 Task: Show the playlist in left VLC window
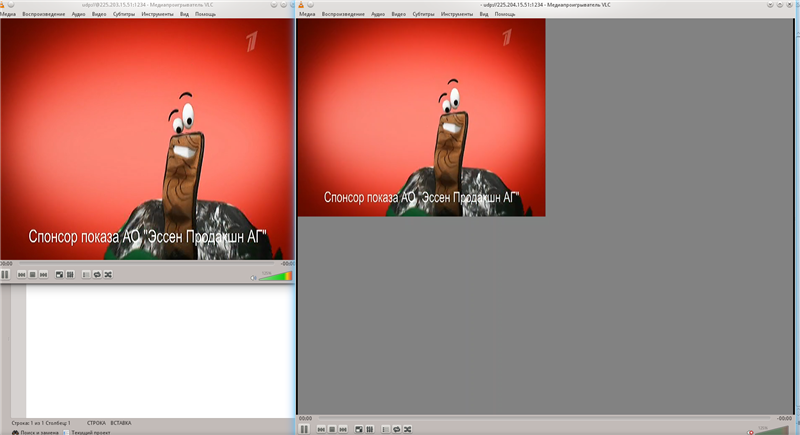pos(86,275)
